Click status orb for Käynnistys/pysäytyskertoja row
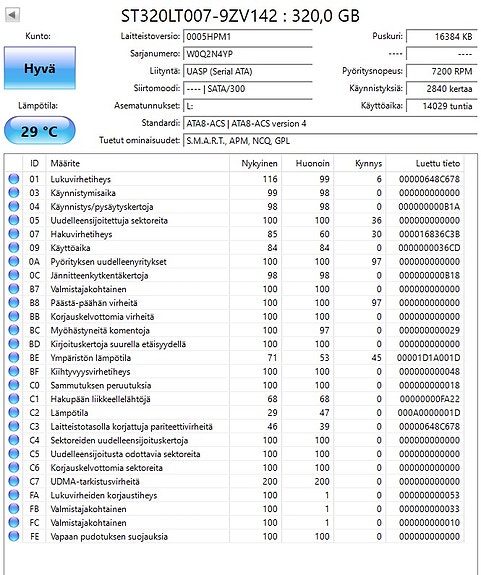 click(14, 206)
